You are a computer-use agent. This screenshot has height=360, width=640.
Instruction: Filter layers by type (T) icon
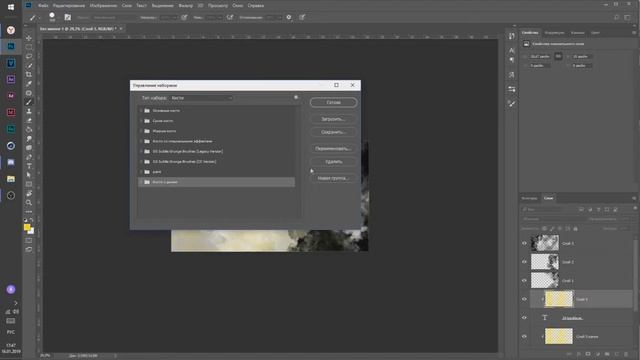pyautogui.click(x=598, y=209)
